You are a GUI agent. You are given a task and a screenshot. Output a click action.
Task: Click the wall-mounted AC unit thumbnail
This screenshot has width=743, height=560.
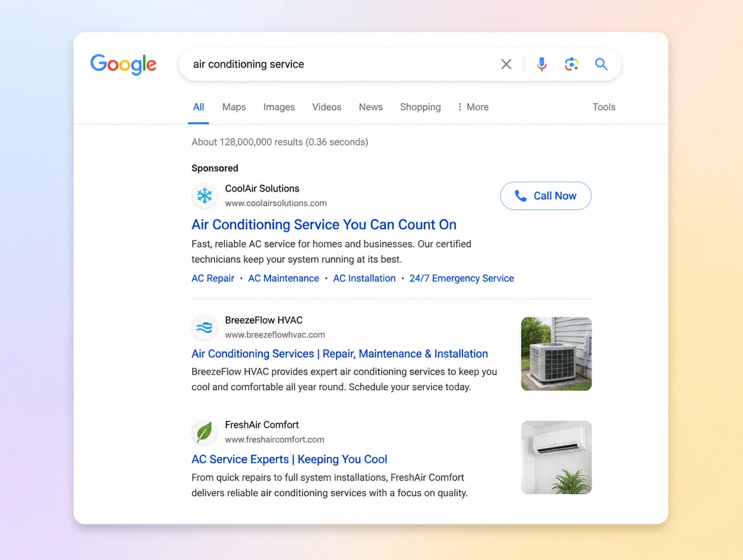click(x=557, y=458)
